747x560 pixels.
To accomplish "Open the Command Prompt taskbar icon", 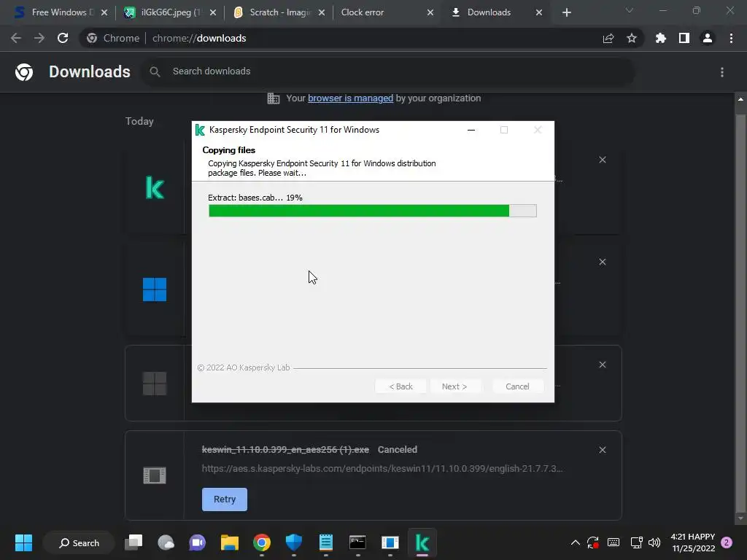I will (357, 542).
